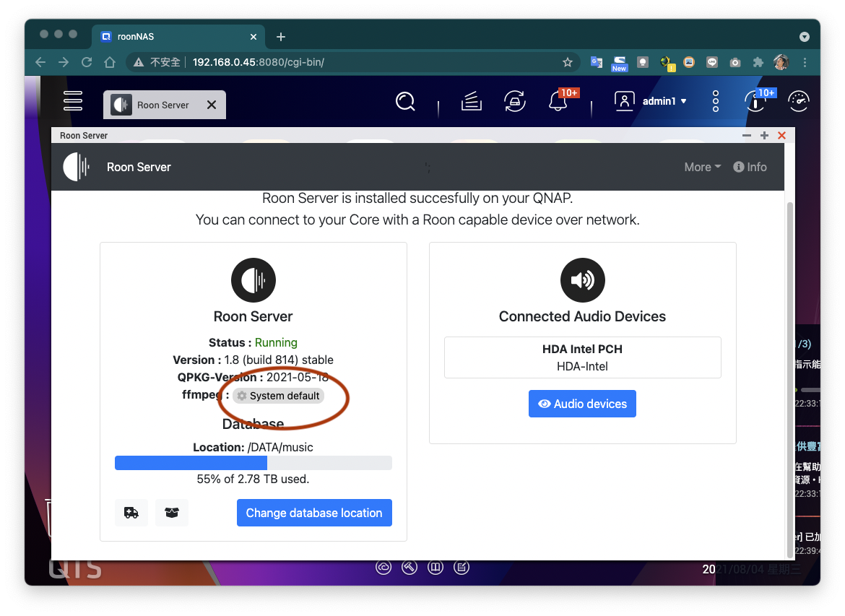Open the Info link in Roon header
Screen dimensions: 845x616
[x=750, y=167]
